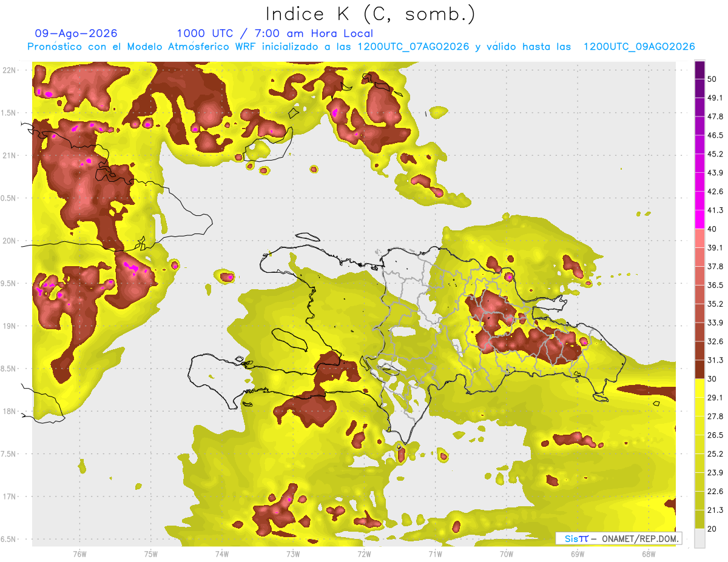728x562 pixels.
Task: Click the 21N latitude label
Action: pos(10,155)
